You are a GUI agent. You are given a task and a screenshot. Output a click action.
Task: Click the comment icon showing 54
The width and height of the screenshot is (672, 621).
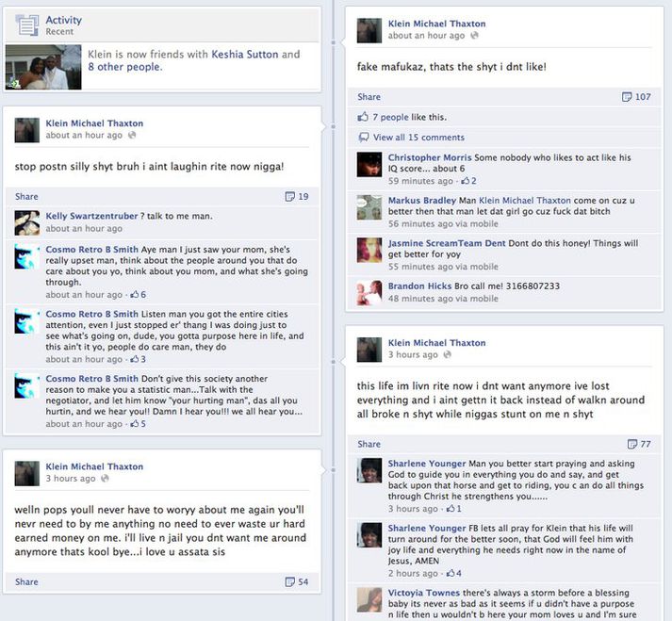click(289, 581)
